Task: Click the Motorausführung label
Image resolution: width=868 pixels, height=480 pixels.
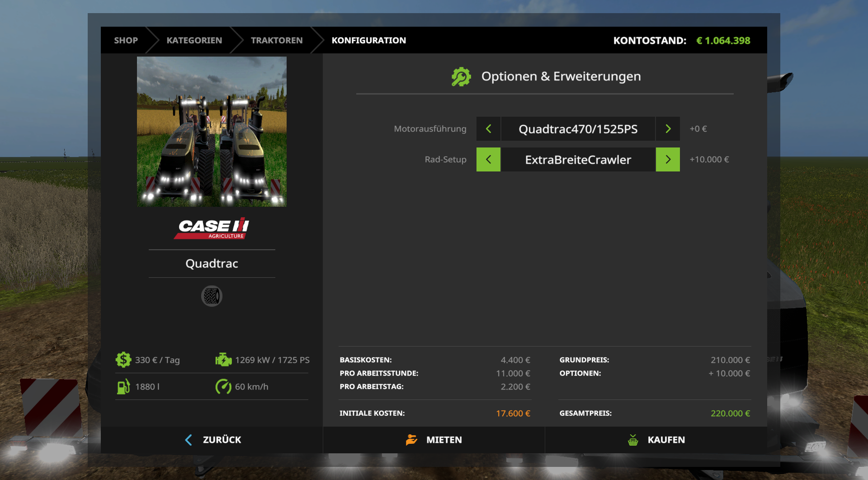Action: click(430, 129)
